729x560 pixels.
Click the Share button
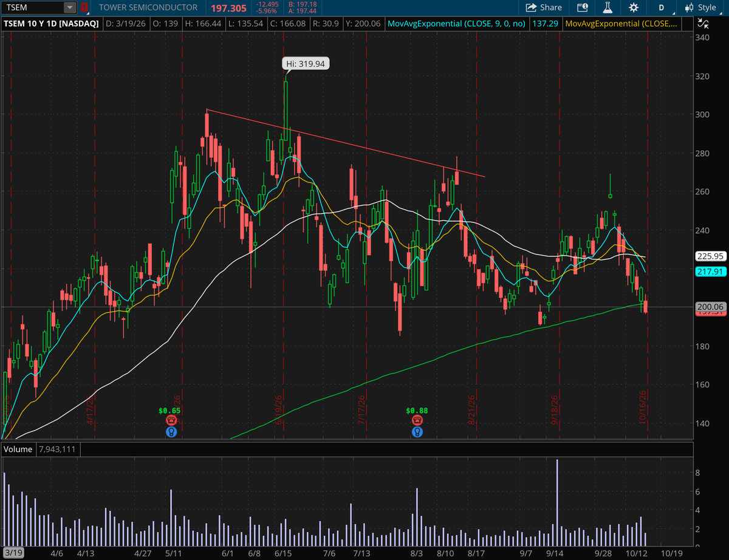[544, 7]
